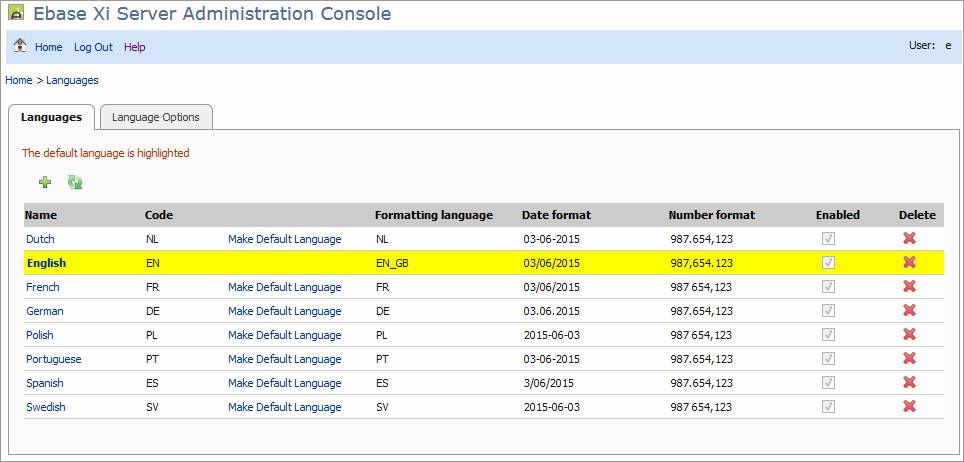Click the Date format column header
Viewport: 964px width, 462px height.
[x=556, y=215]
